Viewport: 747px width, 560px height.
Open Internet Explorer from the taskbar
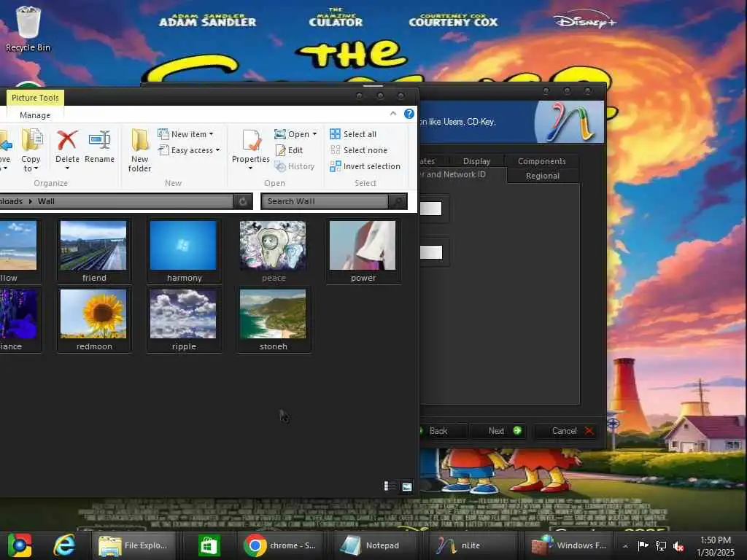coord(64,545)
